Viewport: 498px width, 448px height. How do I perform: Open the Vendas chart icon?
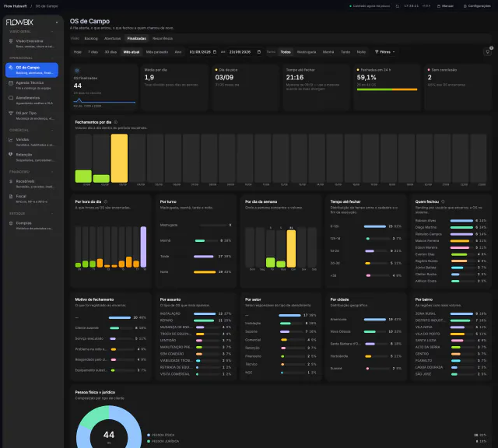11,139
